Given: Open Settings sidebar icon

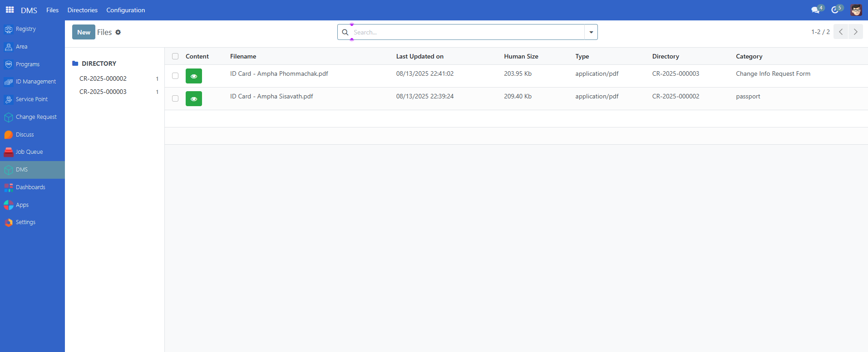Looking at the screenshot, I should pos(8,222).
